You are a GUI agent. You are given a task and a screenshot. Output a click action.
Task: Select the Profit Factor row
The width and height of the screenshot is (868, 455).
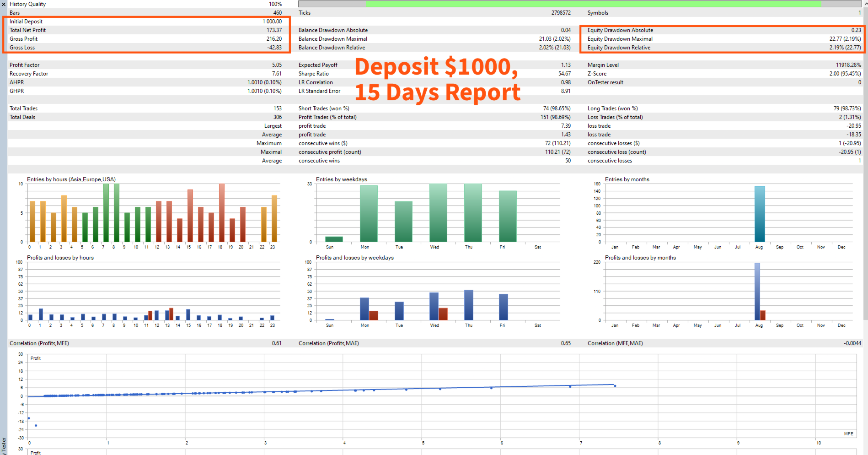coord(145,65)
